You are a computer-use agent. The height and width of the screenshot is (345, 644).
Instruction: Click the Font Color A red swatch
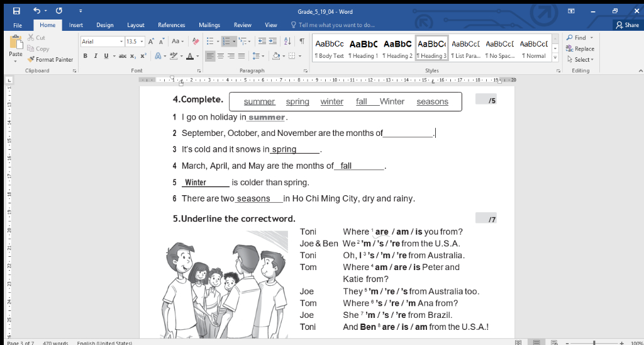190,56
